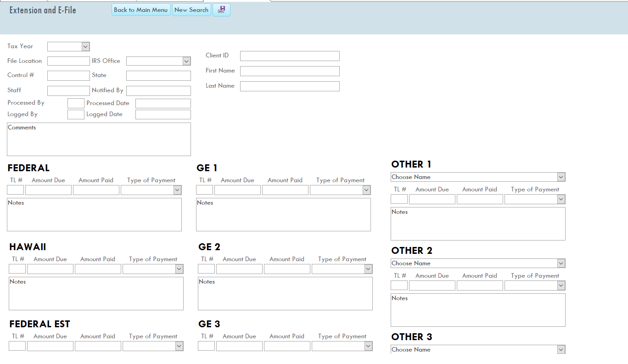Open HAWAII Type of Payment dropdown

(x=153, y=269)
